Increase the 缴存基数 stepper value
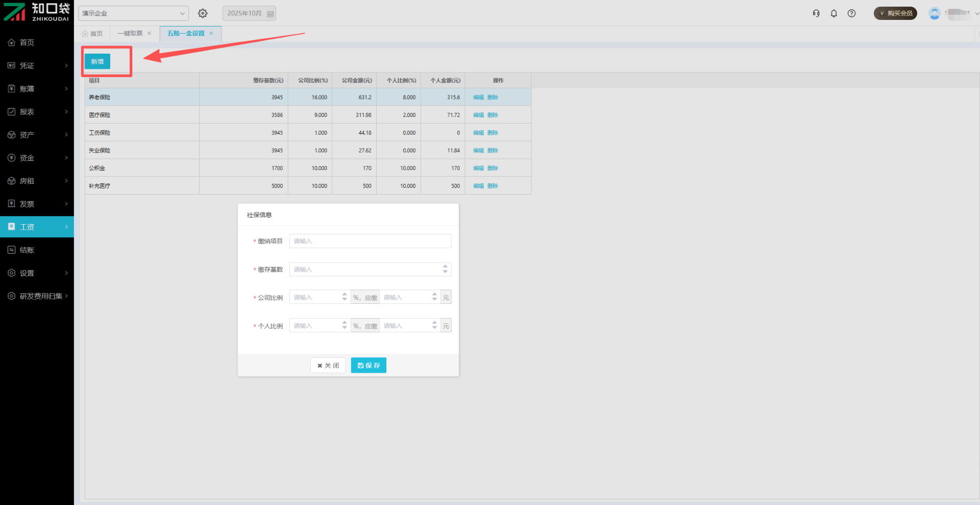This screenshot has width=980, height=505. [445, 267]
